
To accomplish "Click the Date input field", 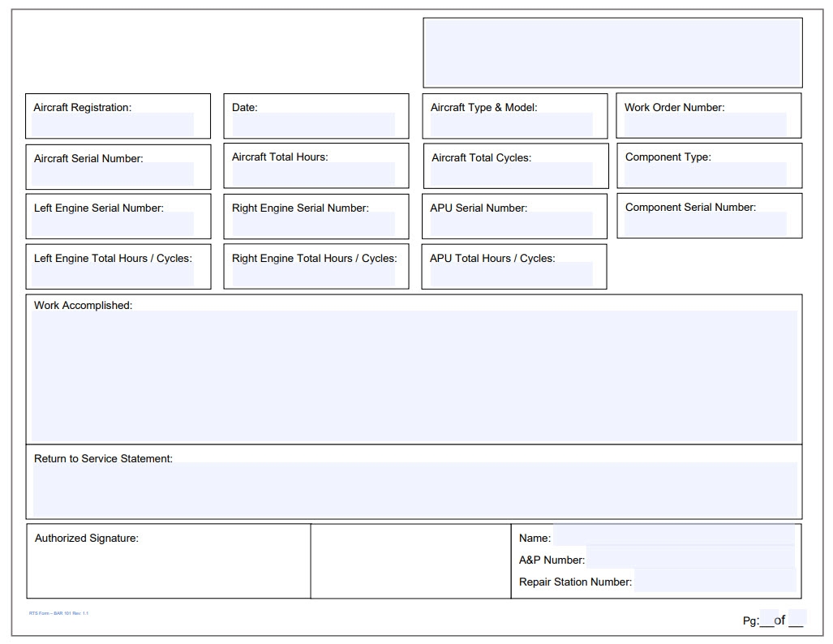I will pos(314,125).
